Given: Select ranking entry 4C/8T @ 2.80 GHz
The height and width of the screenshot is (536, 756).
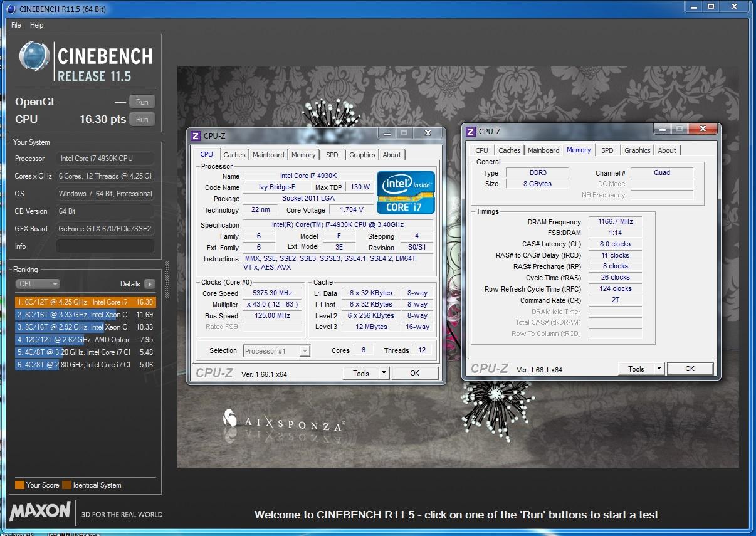Looking at the screenshot, I should click(x=85, y=365).
